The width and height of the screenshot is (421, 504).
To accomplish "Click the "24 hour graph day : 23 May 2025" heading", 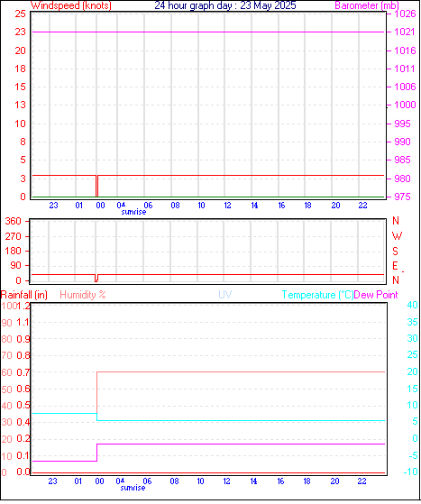I will coord(225,5).
